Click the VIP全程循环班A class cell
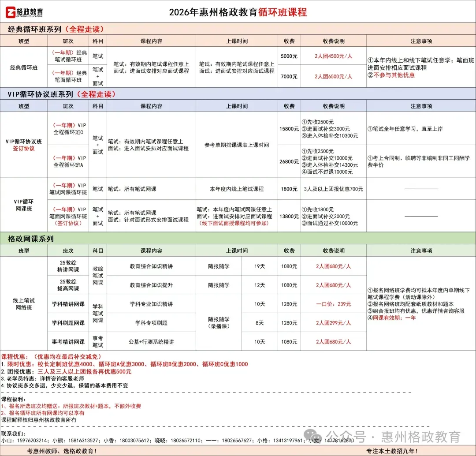This screenshot has width=476, height=456. pos(68,161)
